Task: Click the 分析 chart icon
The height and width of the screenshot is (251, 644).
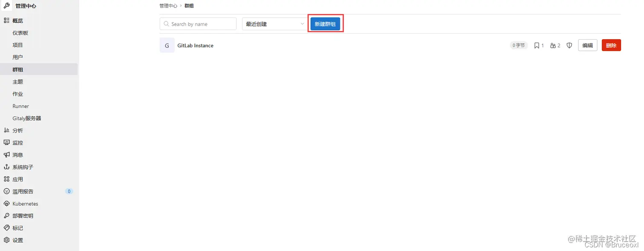Action: click(x=6, y=130)
